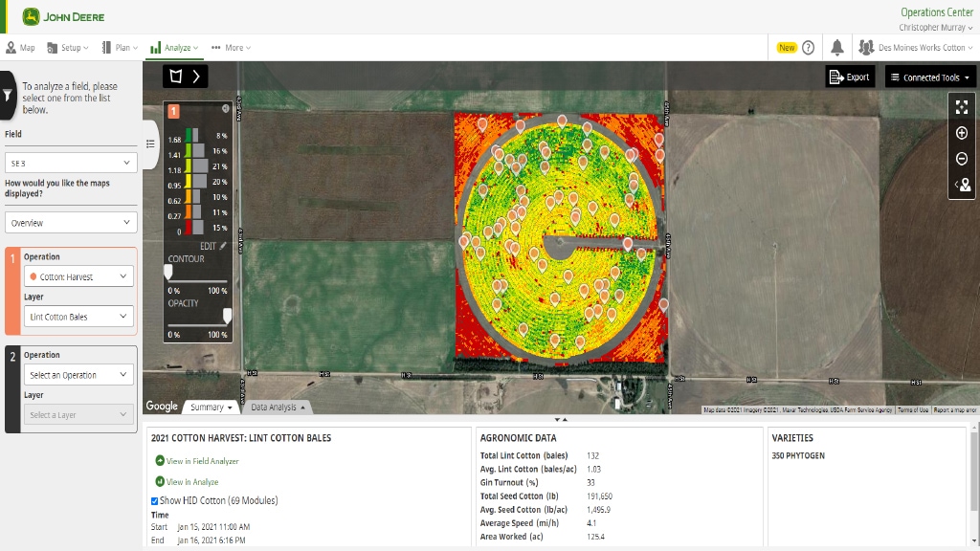Screen dimensions: 980x551
Task: Click the Opacity slider handle
Action: (227, 316)
